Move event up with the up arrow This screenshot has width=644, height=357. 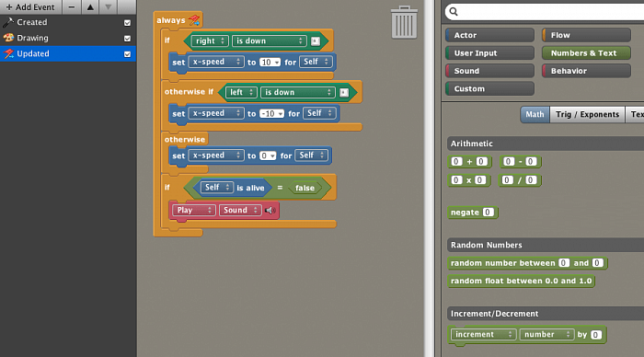(90, 7)
